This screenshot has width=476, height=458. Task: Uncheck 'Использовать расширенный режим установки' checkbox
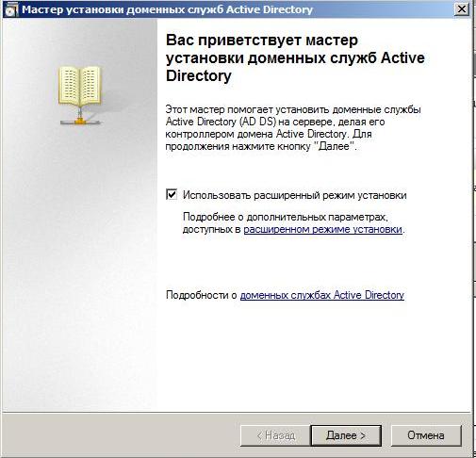(x=172, y=195)
